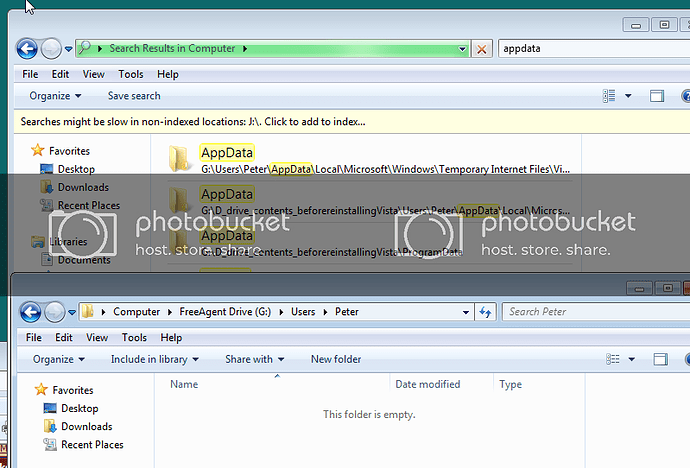Open View menu in search results window
The width and height of the screenshot is (690, 468).
click(93, 74)
